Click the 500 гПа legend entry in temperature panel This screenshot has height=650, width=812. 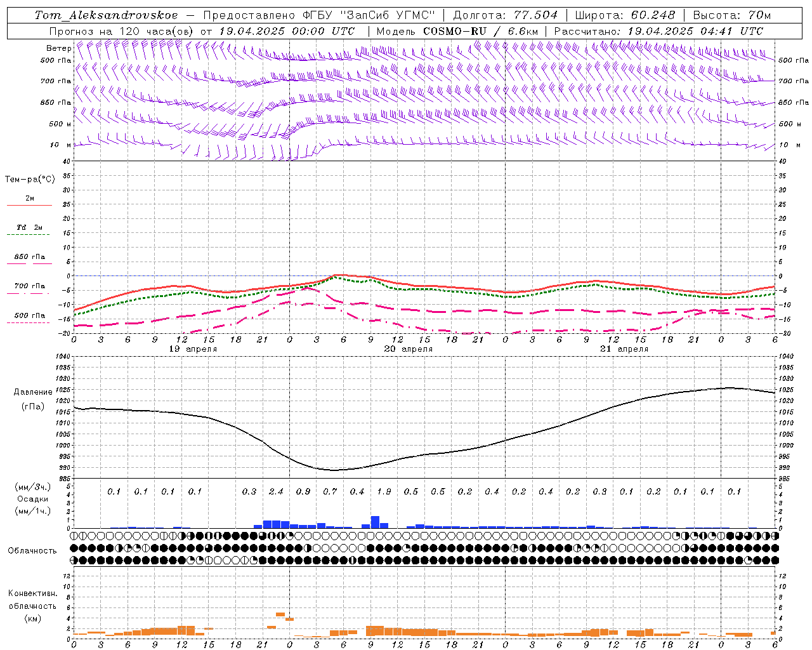point(29,315)
